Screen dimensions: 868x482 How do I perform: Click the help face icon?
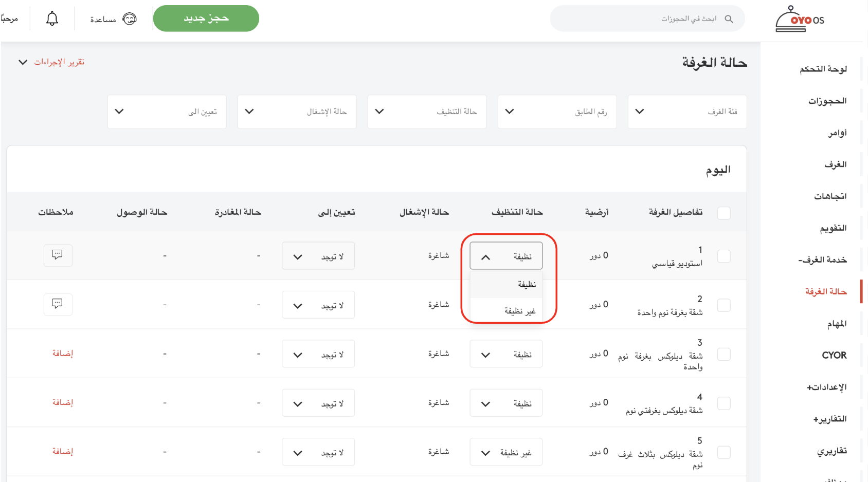130,19
